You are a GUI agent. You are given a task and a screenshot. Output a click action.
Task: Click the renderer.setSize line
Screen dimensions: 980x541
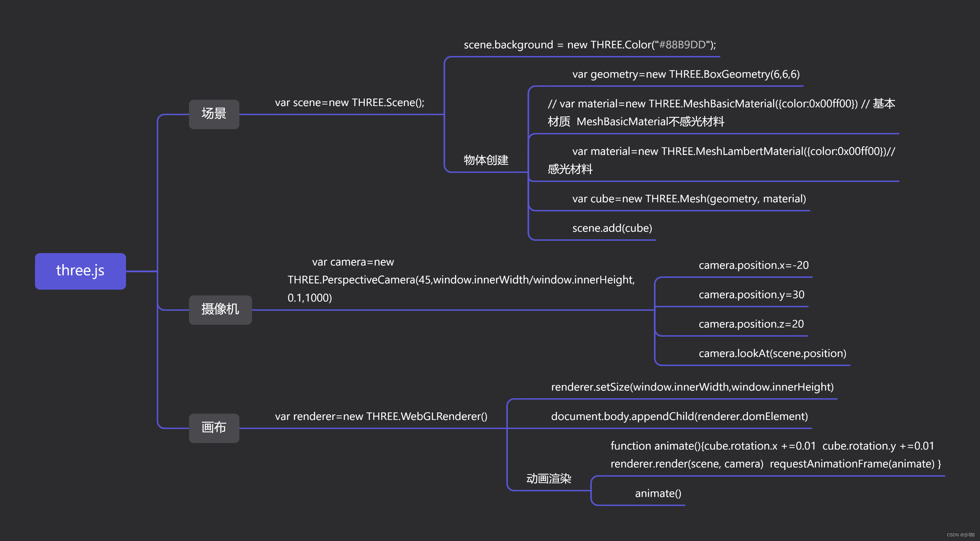click(x=692, y=387)
